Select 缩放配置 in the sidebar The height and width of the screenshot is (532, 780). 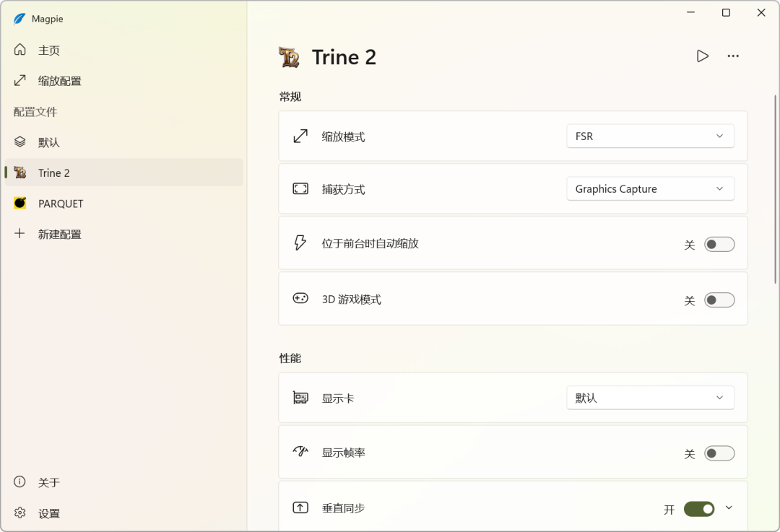point(59,81)
